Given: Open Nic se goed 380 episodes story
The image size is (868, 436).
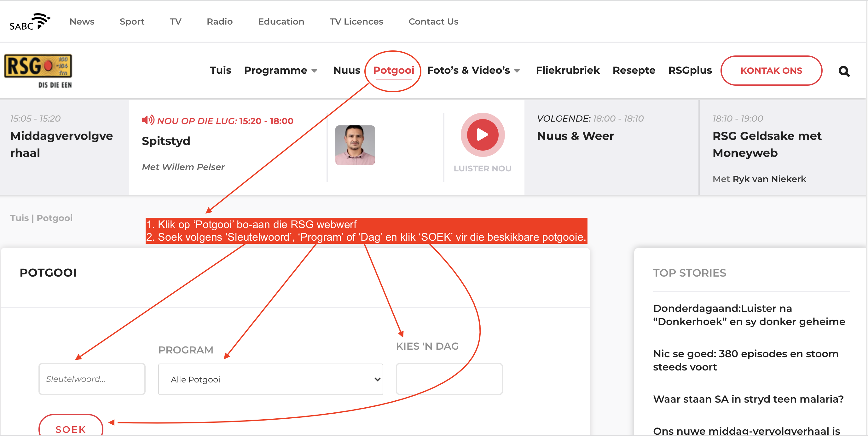Looking at the screenshot, I should pyautogui.click(x=746, y=360).
